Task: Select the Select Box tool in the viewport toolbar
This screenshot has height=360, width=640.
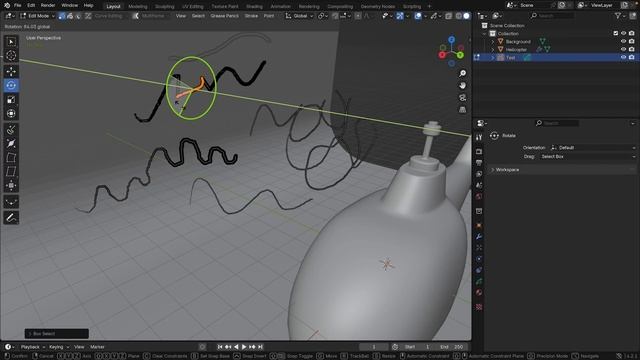Action: (x=11, y=42)
